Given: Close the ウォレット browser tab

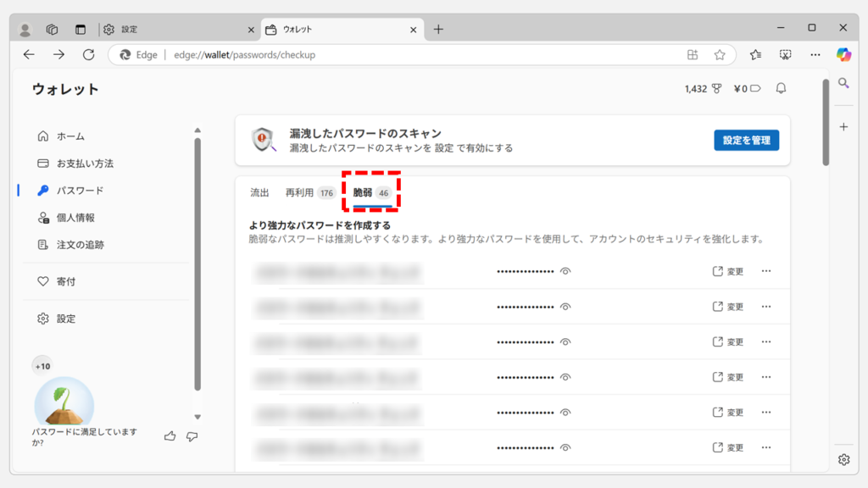Looking at the screenshot, I should coord(413,30).
